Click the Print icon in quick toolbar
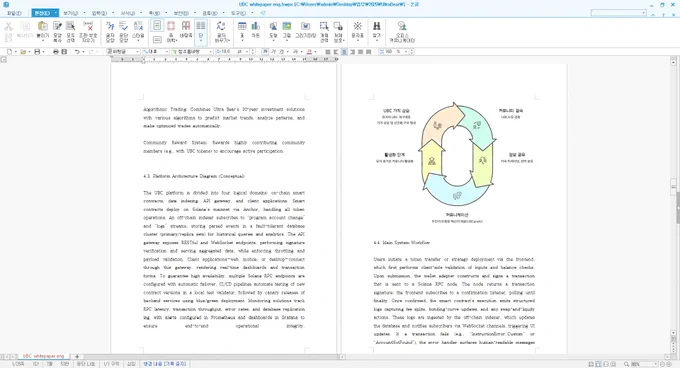The width and height of the screenshot is (680, 368). click(56, 52)
